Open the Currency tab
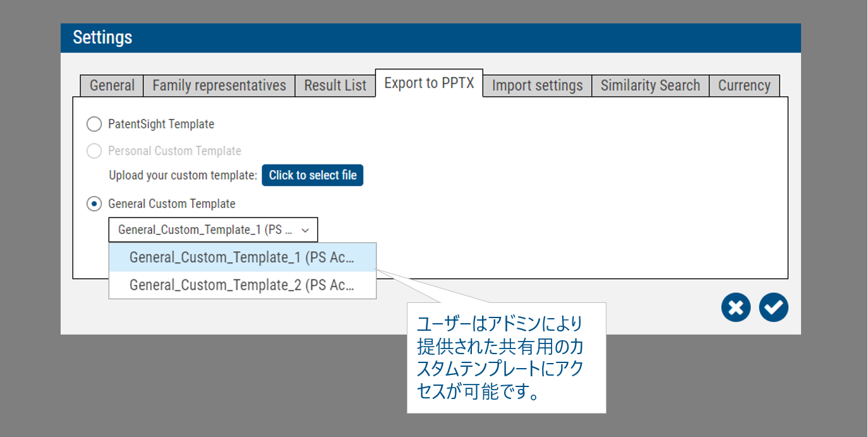868x437 pixels. pos(744,85)
